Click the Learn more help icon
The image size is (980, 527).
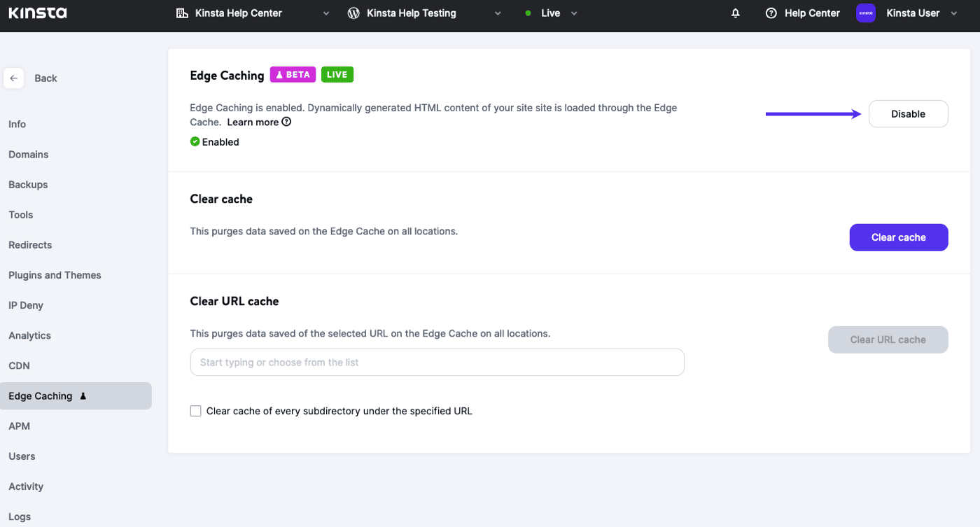(286, 122)
